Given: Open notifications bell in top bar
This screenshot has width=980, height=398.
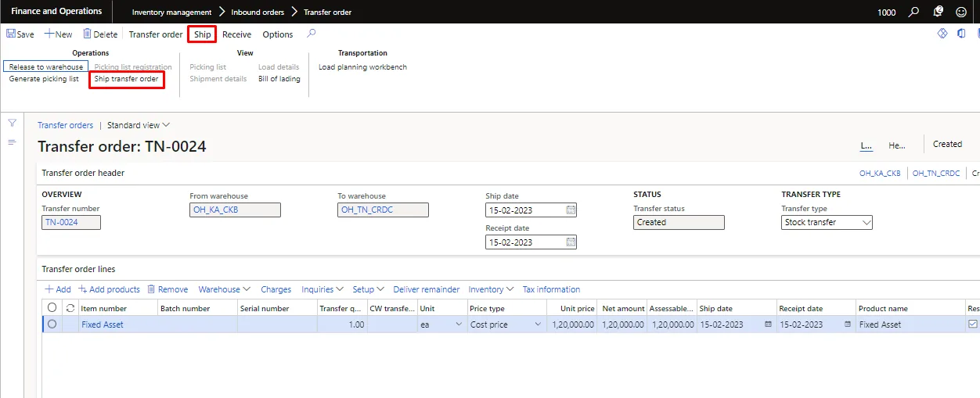Looking at the screenshot, I should pos(938,12).
